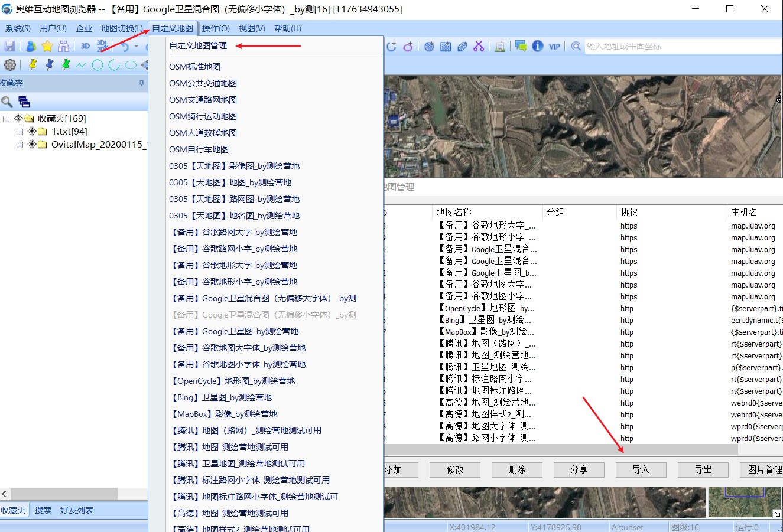Open the 系统(S) menu
The width and height of the screenshot is (783, 532).
click(x=18, y=28)
